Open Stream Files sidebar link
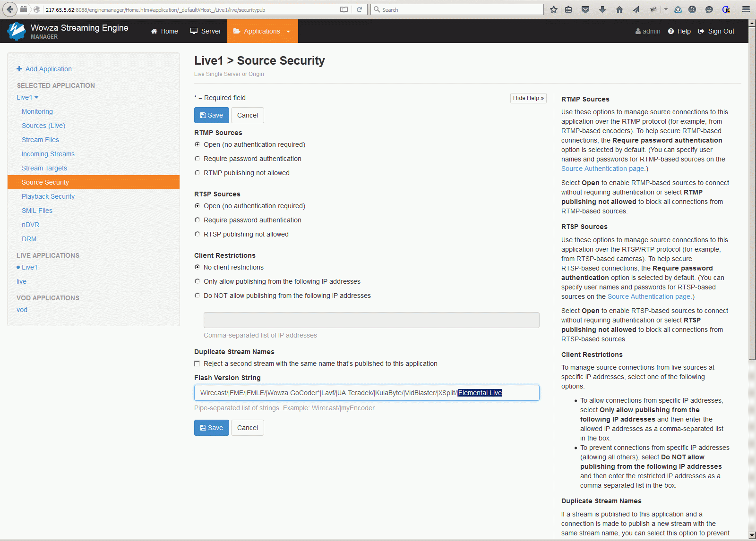 pos(40,140)
